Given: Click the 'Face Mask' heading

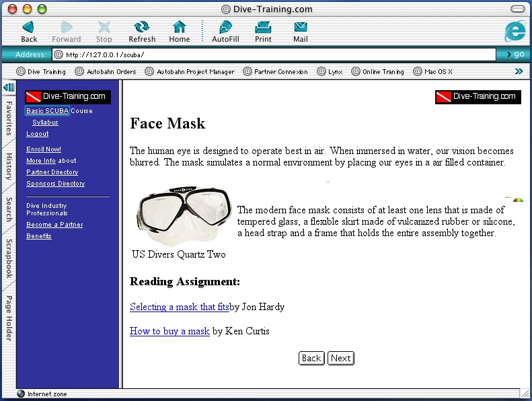Looking at the screenshot, I should click(167, 123).
